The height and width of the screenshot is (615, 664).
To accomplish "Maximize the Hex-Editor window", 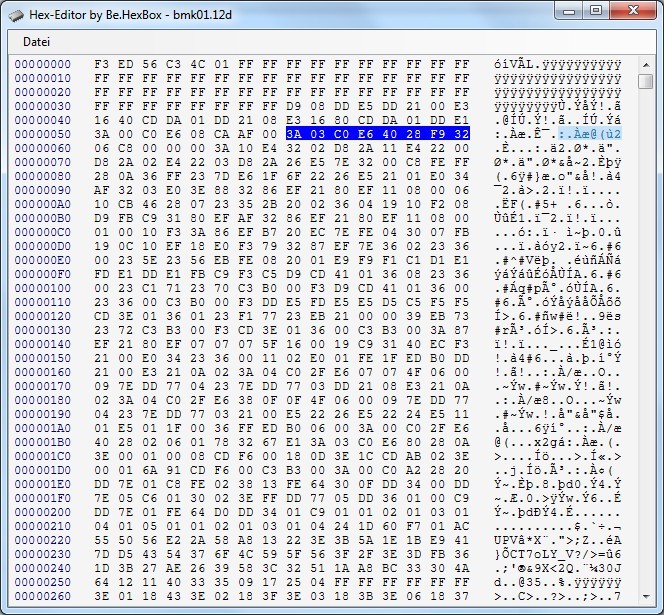I will coord(595,11).
